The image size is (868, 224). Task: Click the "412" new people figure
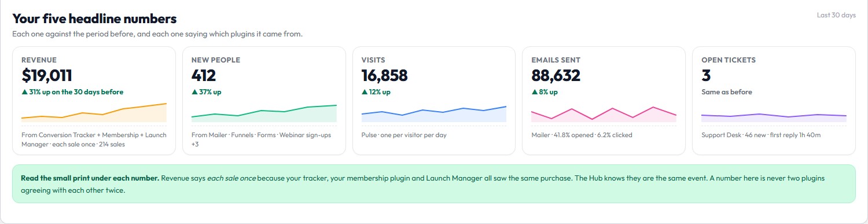click(x=204, y=76)
